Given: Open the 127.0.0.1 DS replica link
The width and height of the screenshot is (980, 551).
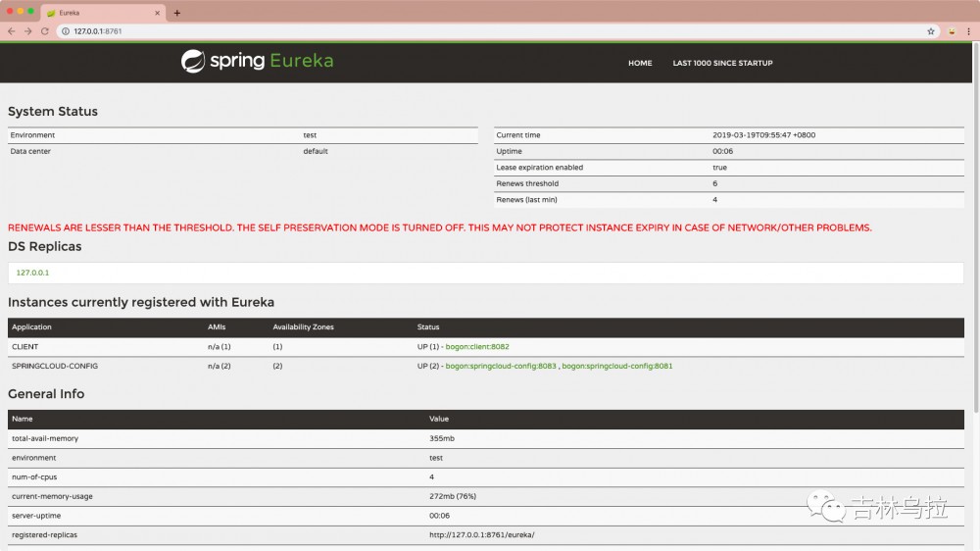Looking at the screenshot, I should (x=32, y=273).
